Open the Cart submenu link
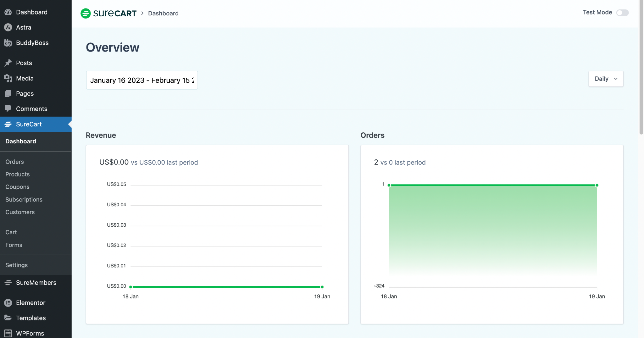The image size is (644, 338). click(x=11, y=232)
